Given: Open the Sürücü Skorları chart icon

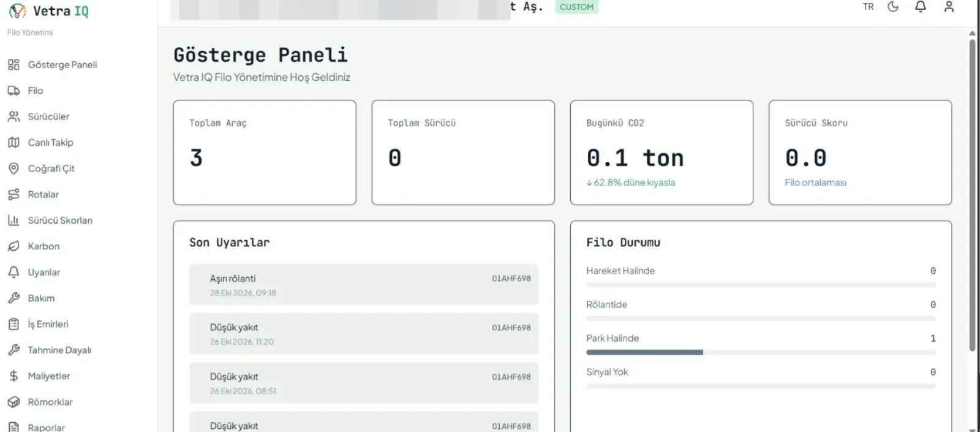Looking at the screenshot, I should coord(13,220).
